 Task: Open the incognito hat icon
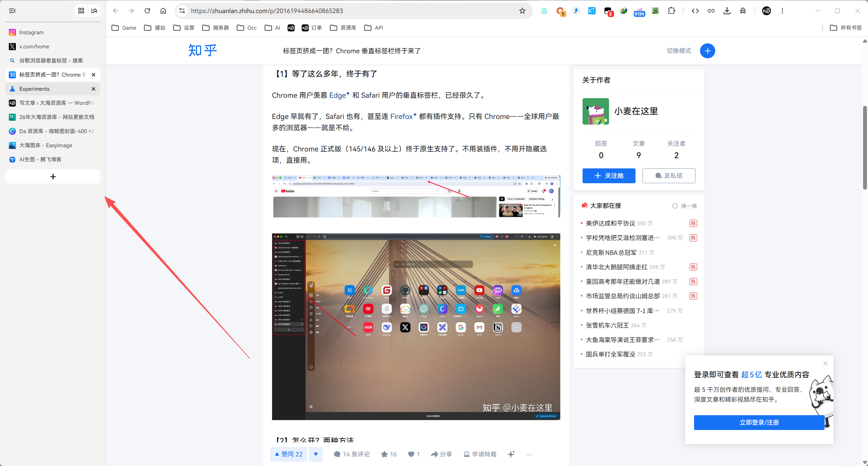[x=743, y=11]
